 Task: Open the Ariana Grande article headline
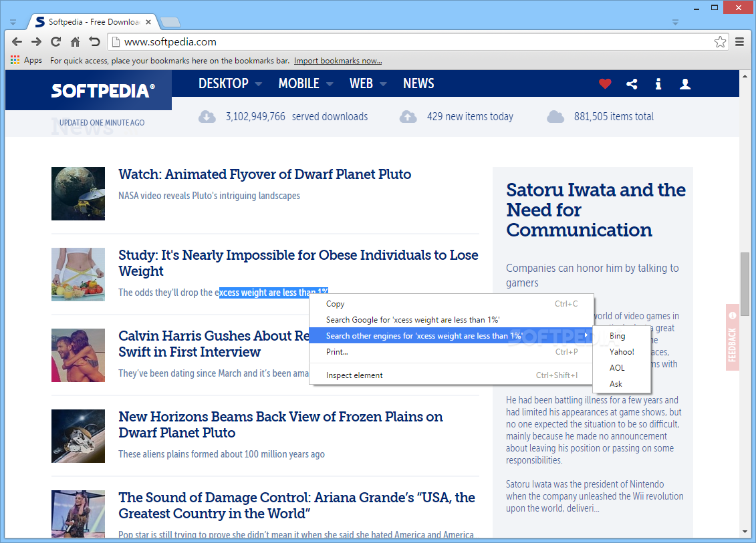pyautogui.click(x=297, y=506)
